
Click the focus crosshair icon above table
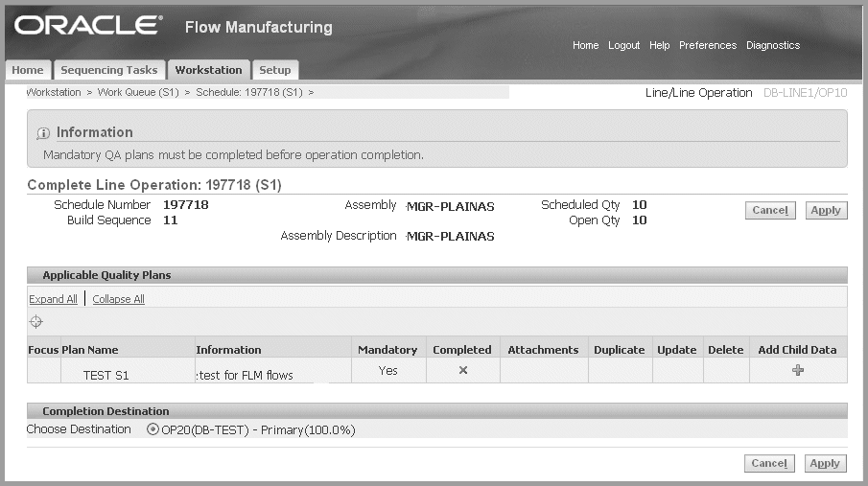pyautogui.click(x=36, y=321)
